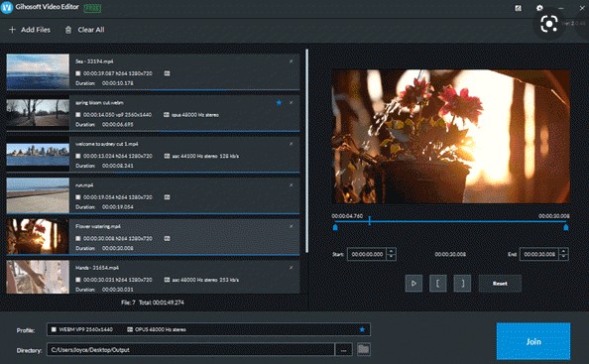589x364 pixels.
Task: Open settings gear in title bar
Action: coord(539,8)
